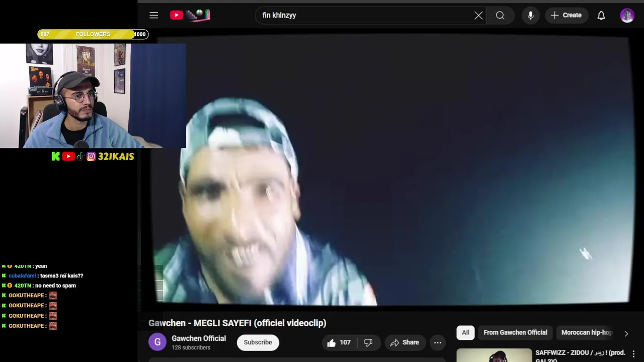Start voice search with microphone icon

[x=530, y=15]
